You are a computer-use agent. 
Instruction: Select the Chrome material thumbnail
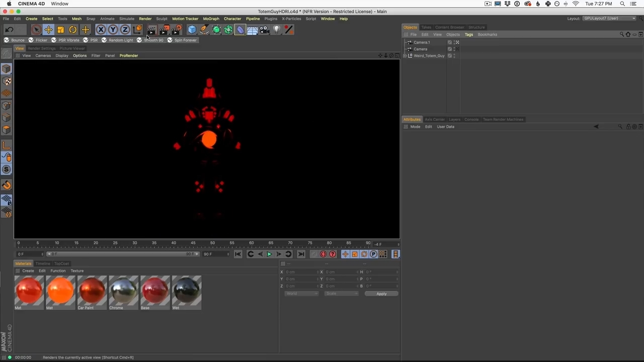(123, 290)
